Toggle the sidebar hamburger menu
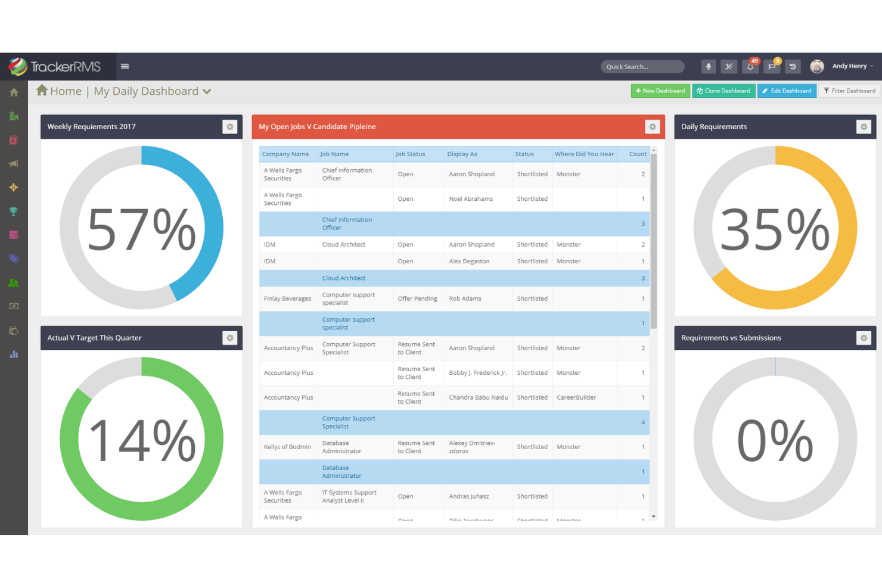 pos(125,66)
